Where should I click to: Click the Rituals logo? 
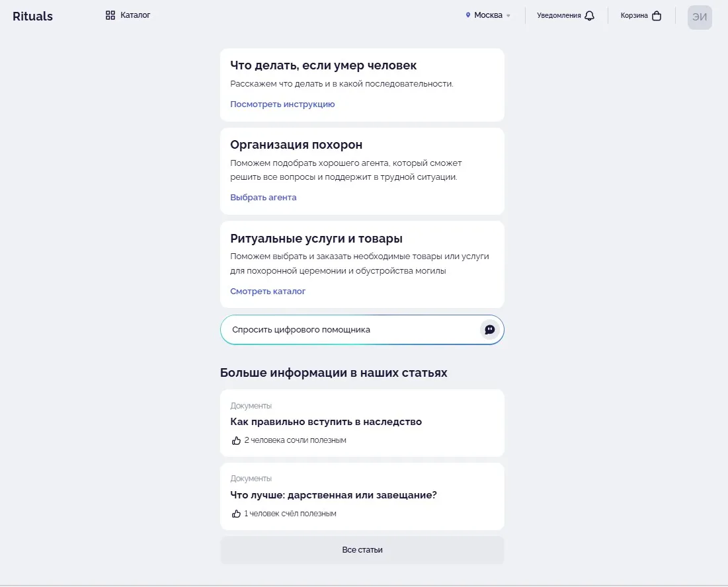[32, 17]
